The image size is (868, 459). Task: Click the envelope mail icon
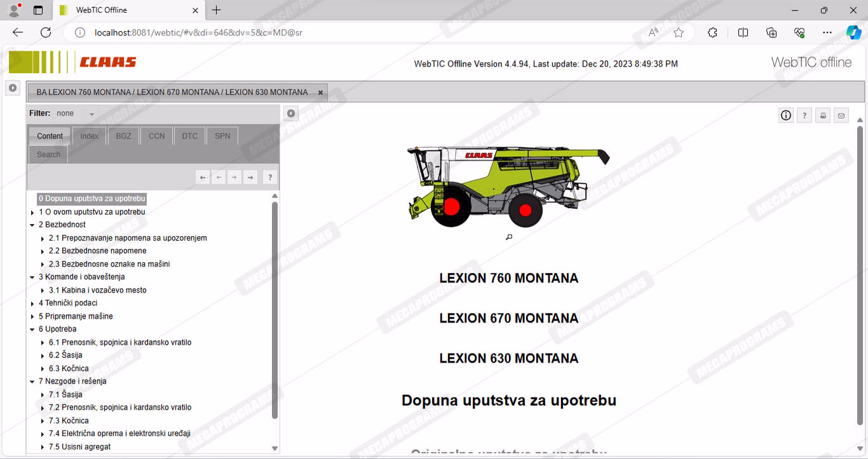tap(841, 115)
